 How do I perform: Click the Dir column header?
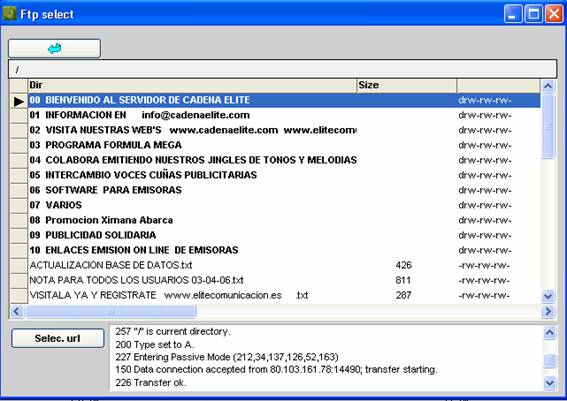coord(192,85)
